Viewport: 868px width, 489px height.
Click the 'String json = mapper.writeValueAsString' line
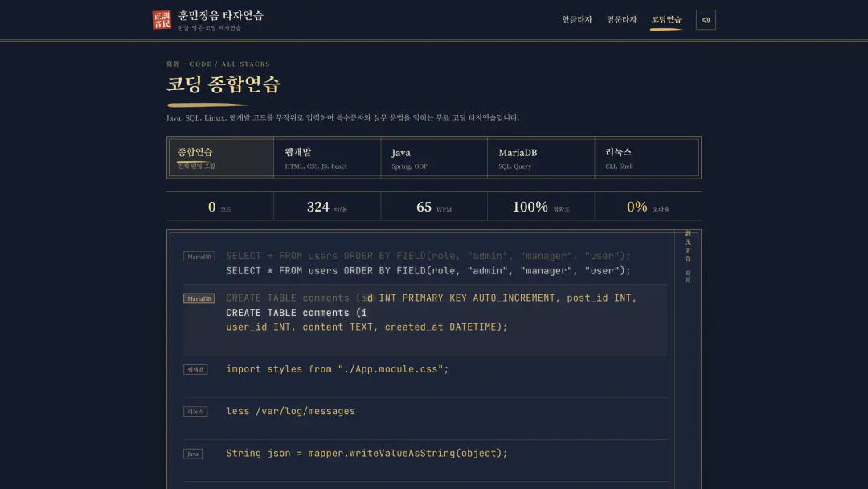pyautogui.click(x=366, y=453)
